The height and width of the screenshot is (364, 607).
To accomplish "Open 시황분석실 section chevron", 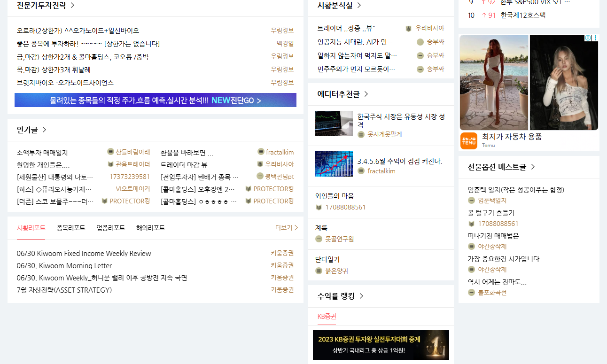I will pos(359,6).
